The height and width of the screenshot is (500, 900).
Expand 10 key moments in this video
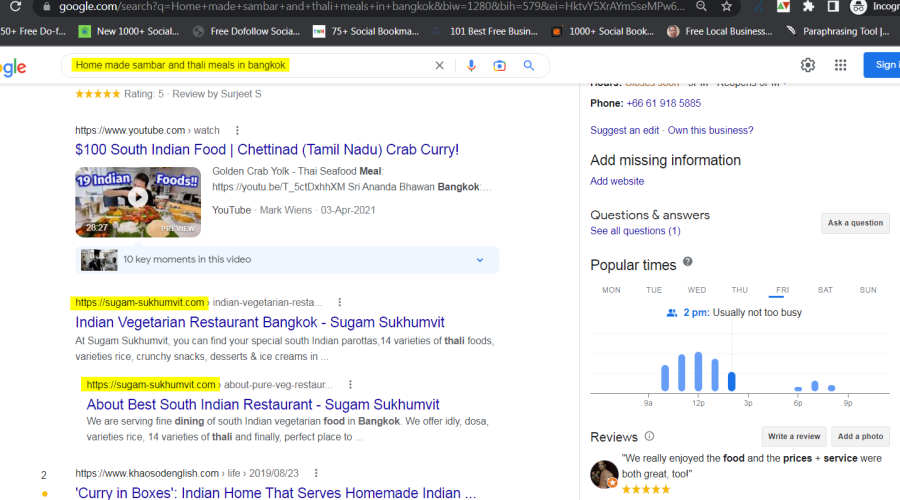pos(480,260)
